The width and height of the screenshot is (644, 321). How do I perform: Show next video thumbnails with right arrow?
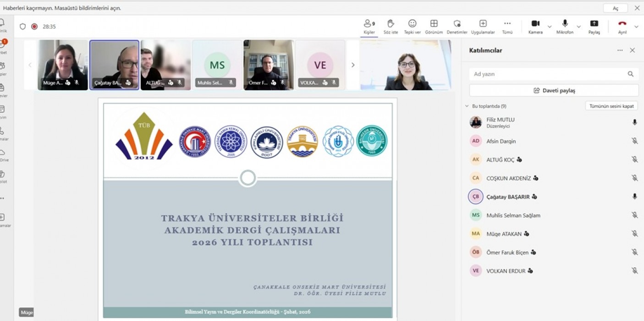[x=352, y=65]
